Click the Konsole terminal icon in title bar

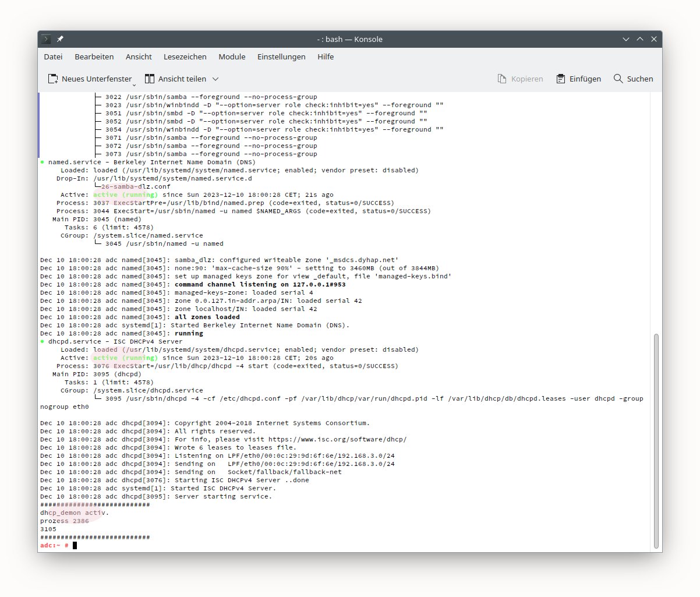point(47,39)
